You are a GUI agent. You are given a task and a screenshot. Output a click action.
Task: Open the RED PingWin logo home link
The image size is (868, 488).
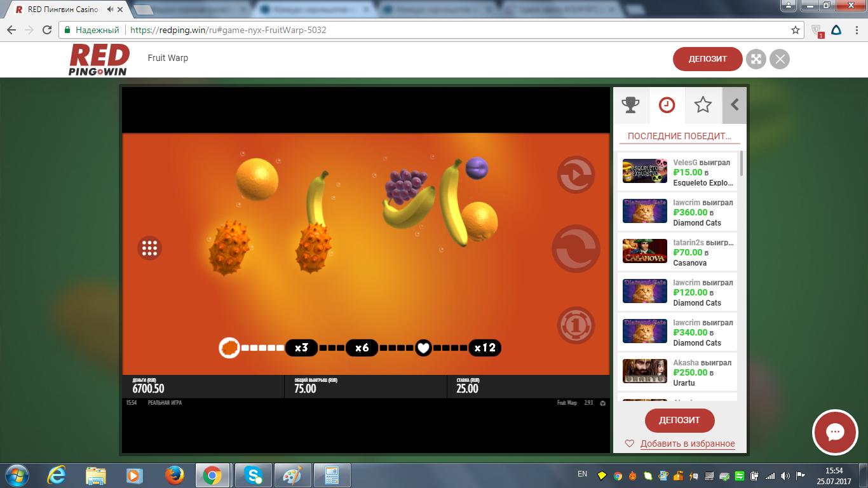(99, 60)
